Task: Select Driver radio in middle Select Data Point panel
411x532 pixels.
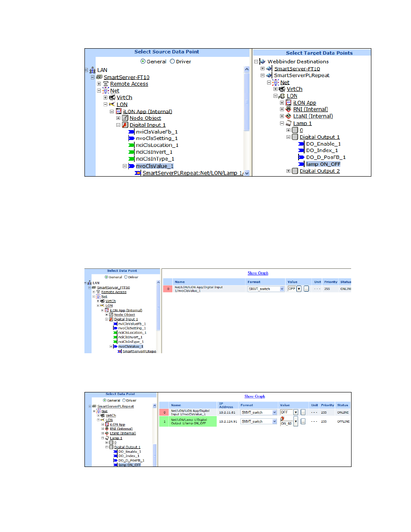Action: (126, 277)
